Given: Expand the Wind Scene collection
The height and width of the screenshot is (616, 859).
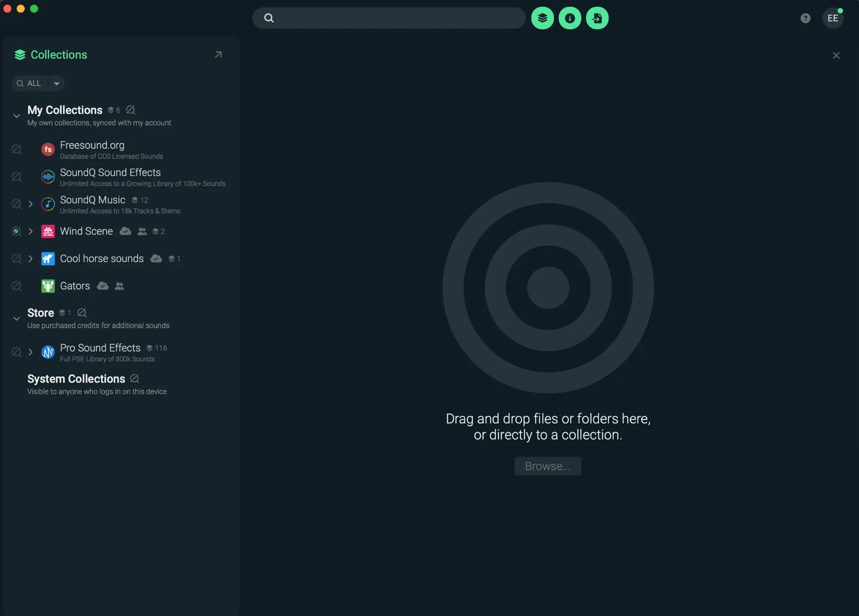Looking at the screenshot, I should point(31,231).
